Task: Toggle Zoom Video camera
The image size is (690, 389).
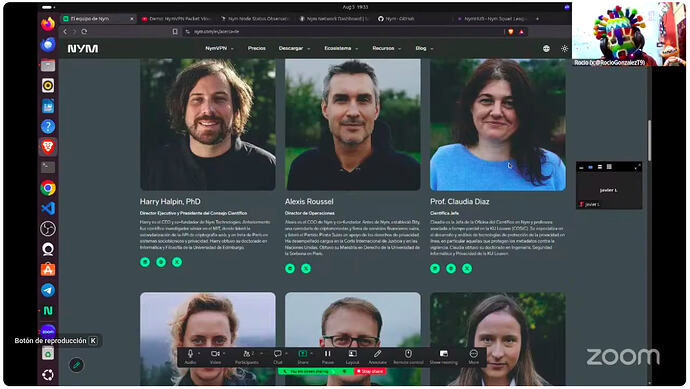Action: [x=215, y=356]
